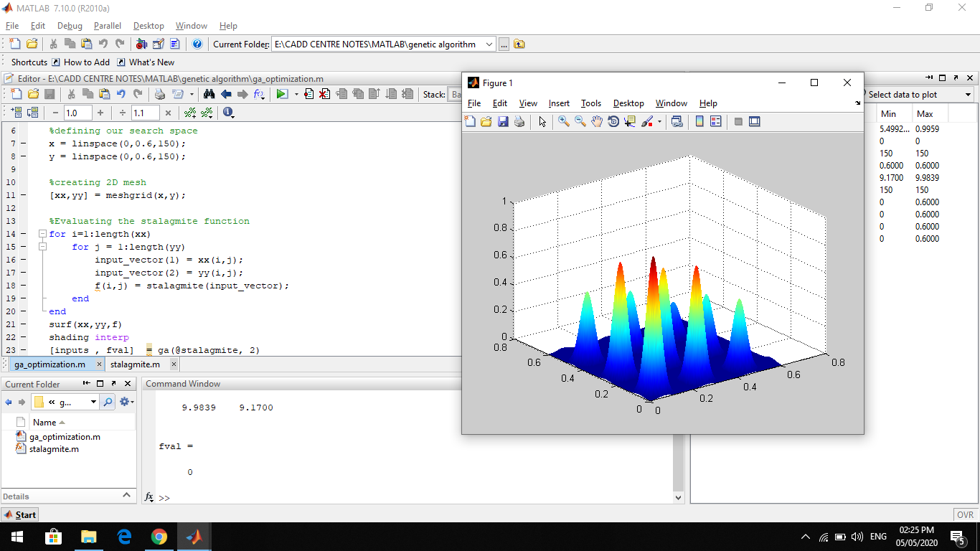Select the Brush data tool in Figure 1
This screenshot has width=980, height=551.
[647, 122]
